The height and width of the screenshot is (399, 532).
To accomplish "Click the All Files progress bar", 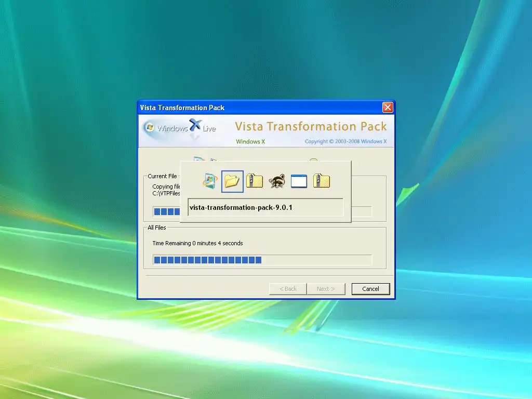I will click(262, 260).
